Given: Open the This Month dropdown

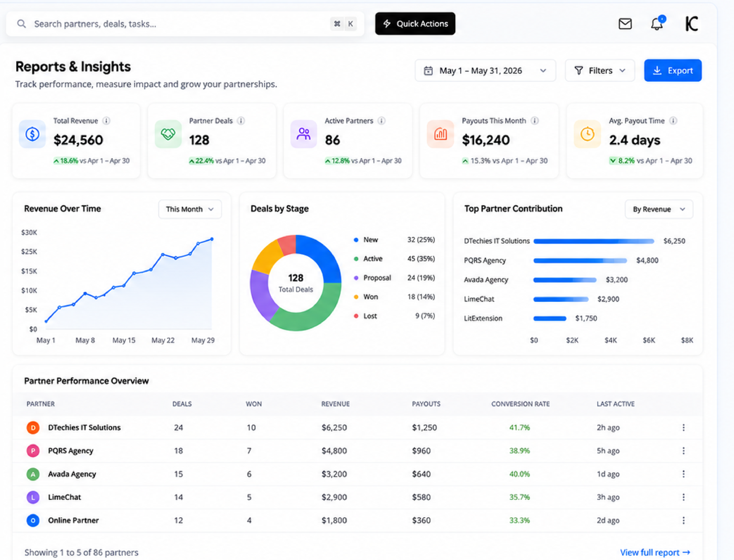Looking at the screenshot, I should (x=190, y=209).
